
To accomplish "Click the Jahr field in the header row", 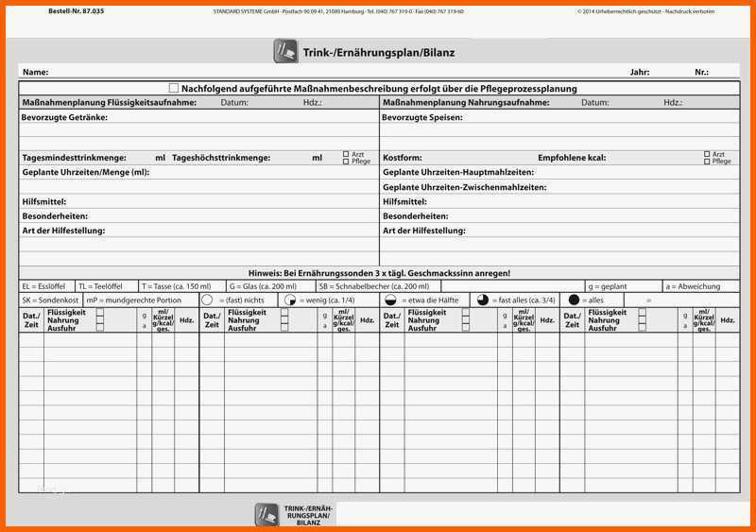I will coord(671,72).
